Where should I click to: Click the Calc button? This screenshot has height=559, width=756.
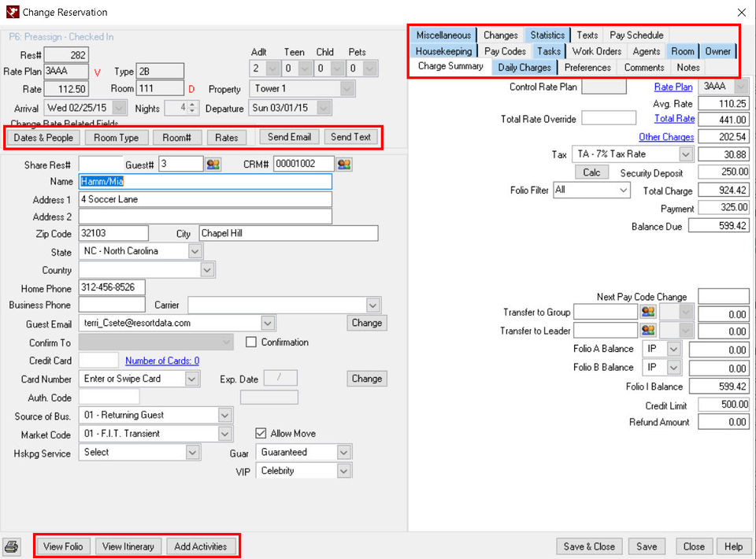point(591,172)
